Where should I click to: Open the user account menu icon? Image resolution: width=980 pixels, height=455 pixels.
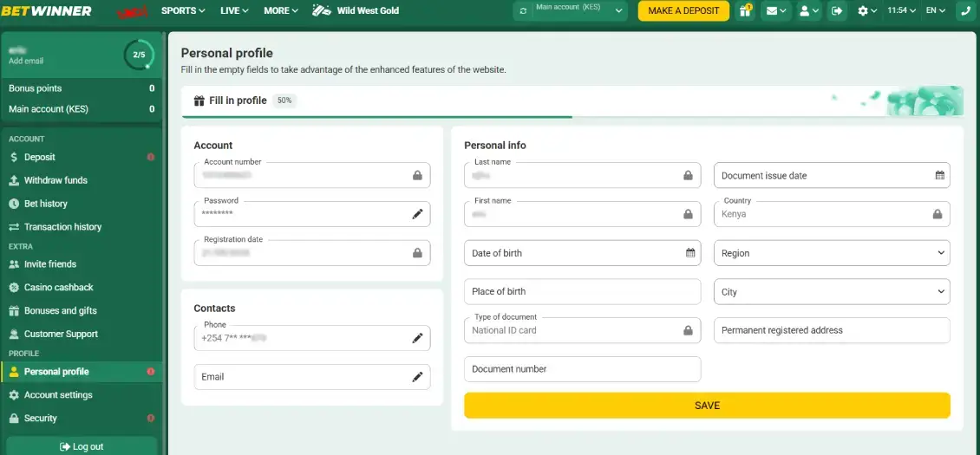(x=809, y=10)
